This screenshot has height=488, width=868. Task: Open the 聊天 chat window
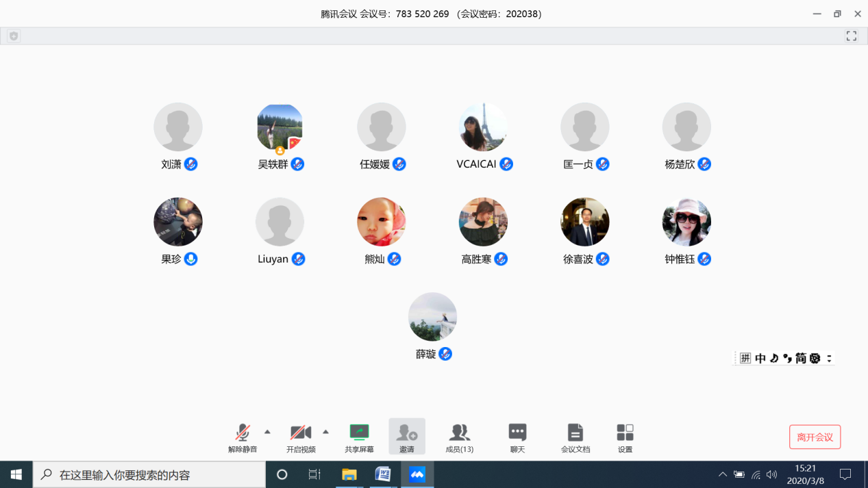pos(517,438)
